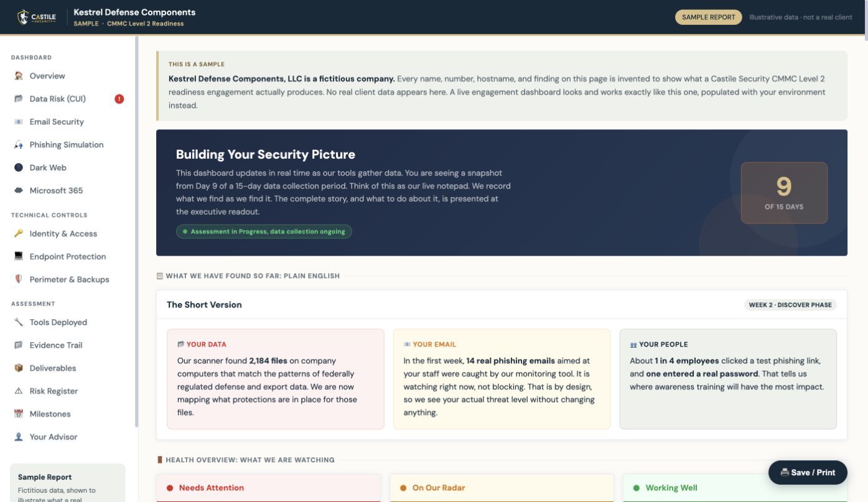The image size is (868, 502).
Task: Click the Tools Deployed wrench icon
Action: 19,322
